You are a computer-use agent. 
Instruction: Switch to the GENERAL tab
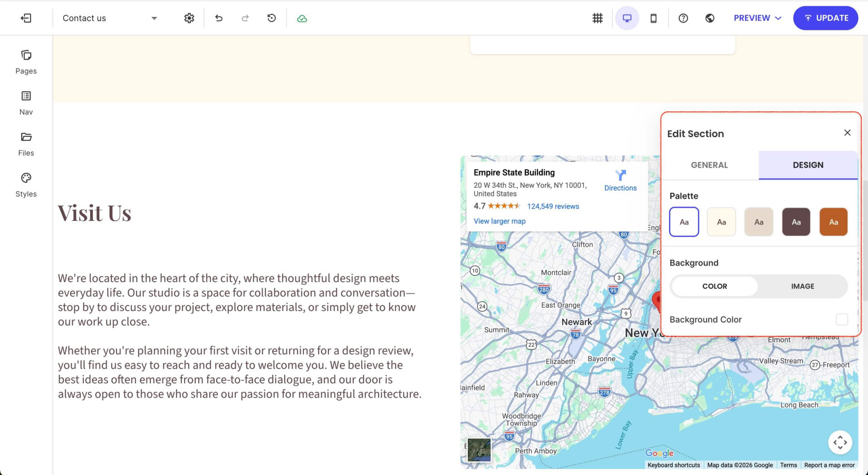(709, 165)
